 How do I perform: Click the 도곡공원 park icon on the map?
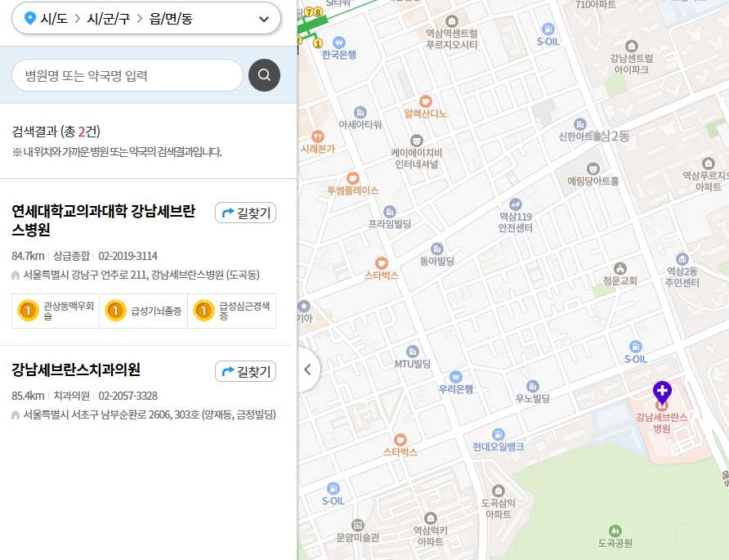[x=615, y=531]
